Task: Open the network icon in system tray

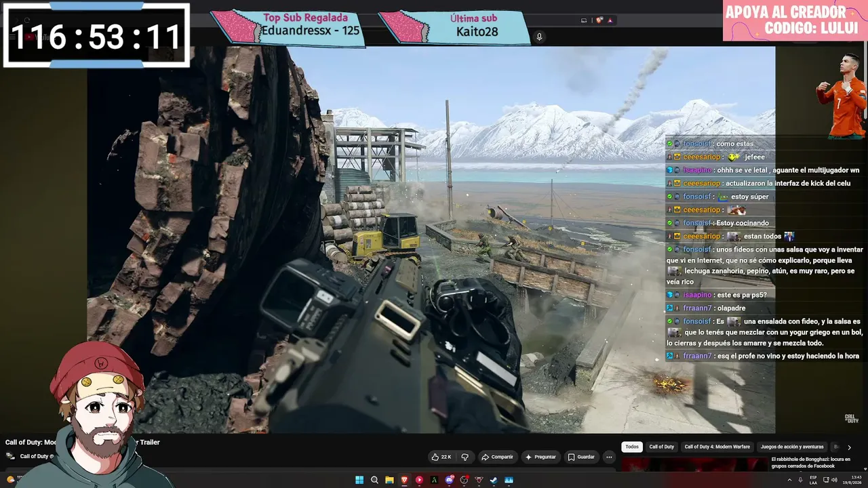Action: tap(825, 480)
